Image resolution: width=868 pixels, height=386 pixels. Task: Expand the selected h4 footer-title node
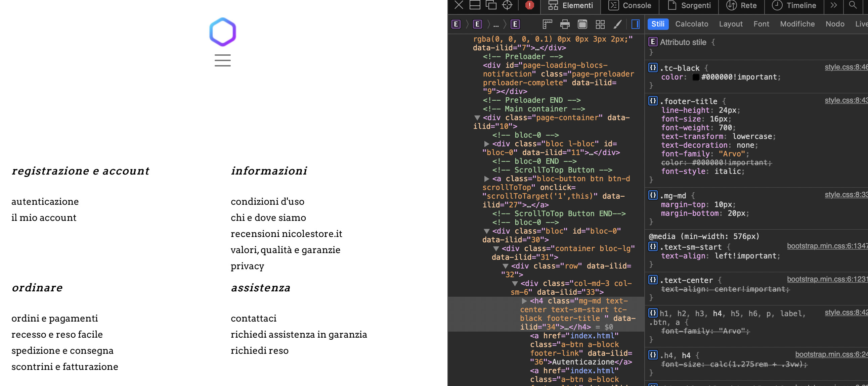click(x=524, y=301)
